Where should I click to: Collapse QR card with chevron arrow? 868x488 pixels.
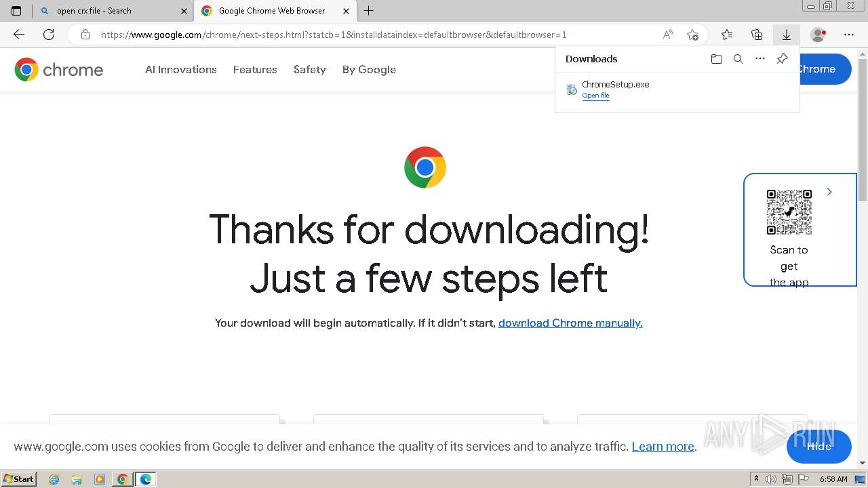click(x=829, y=192)
